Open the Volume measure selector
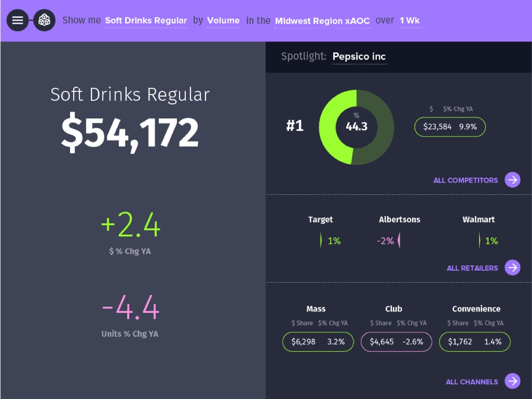The image size is (532, 399). [223, 20]
